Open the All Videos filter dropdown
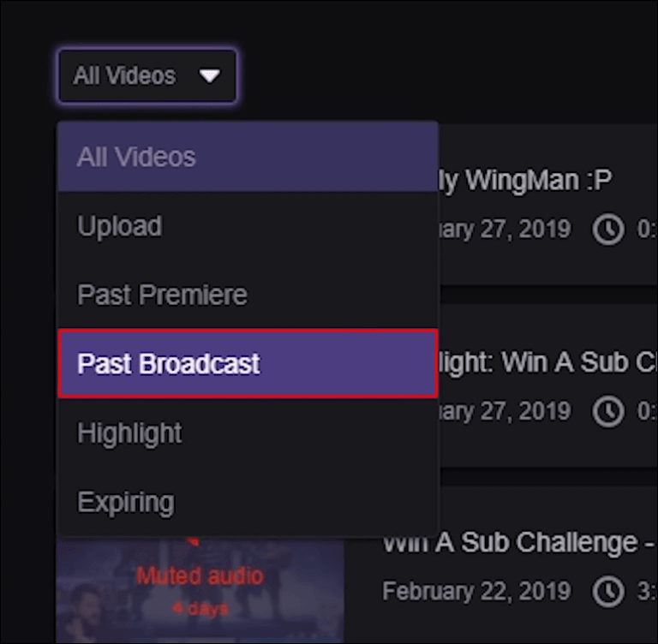This screenshot has height=644, width=658. click(x=147, y=76)
